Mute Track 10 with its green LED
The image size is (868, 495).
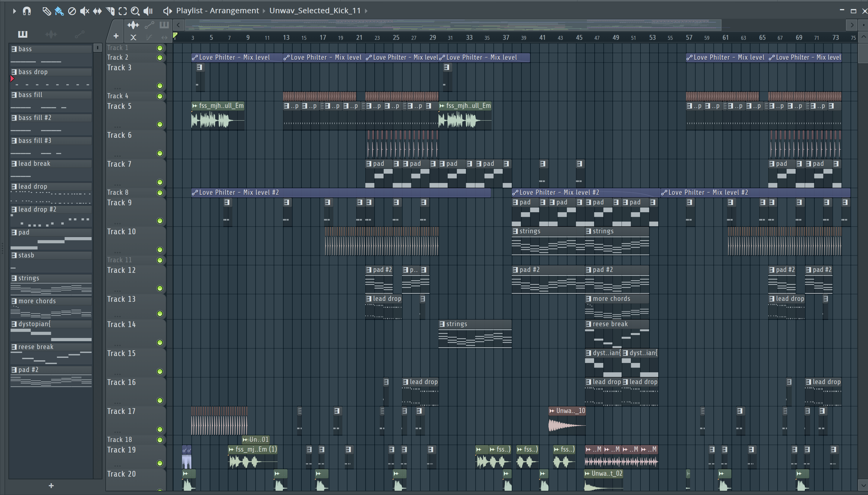[x=160, y=250]
